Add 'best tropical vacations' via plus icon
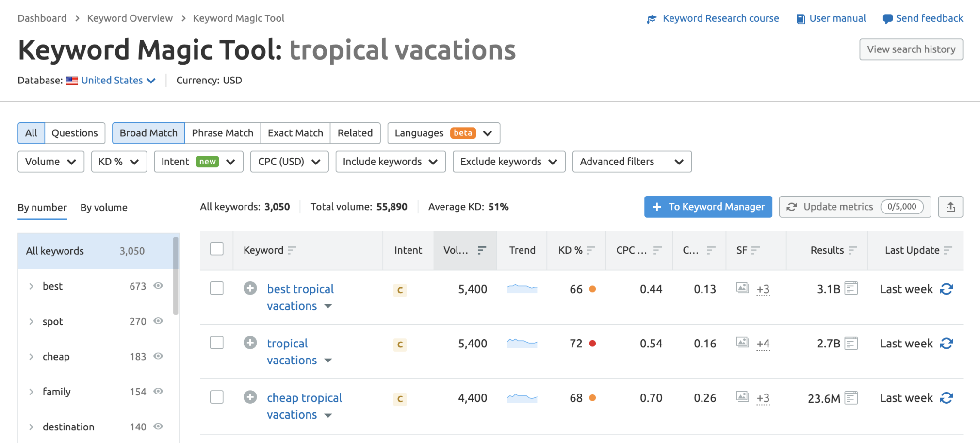 tap(250, 289)
